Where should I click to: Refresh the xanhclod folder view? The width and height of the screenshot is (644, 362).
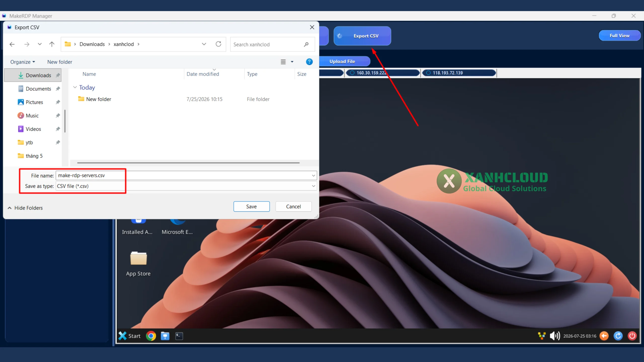tap(218, 44)
